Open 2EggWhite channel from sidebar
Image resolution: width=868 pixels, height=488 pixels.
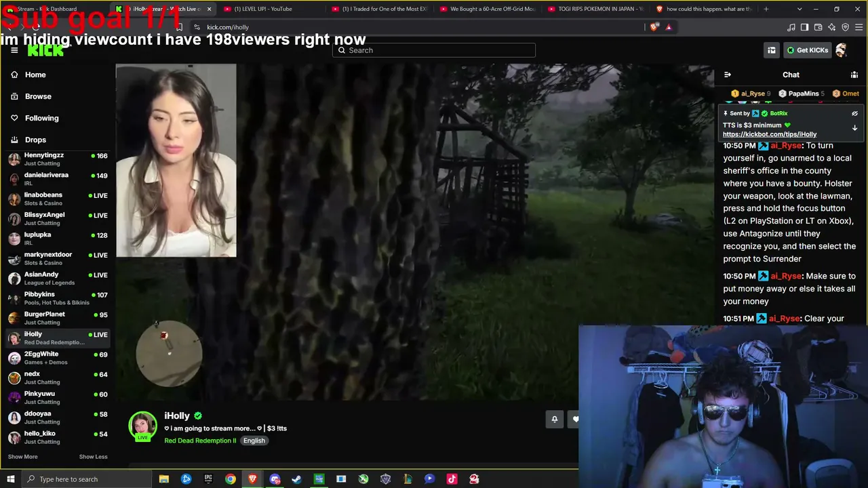point(58,358)
